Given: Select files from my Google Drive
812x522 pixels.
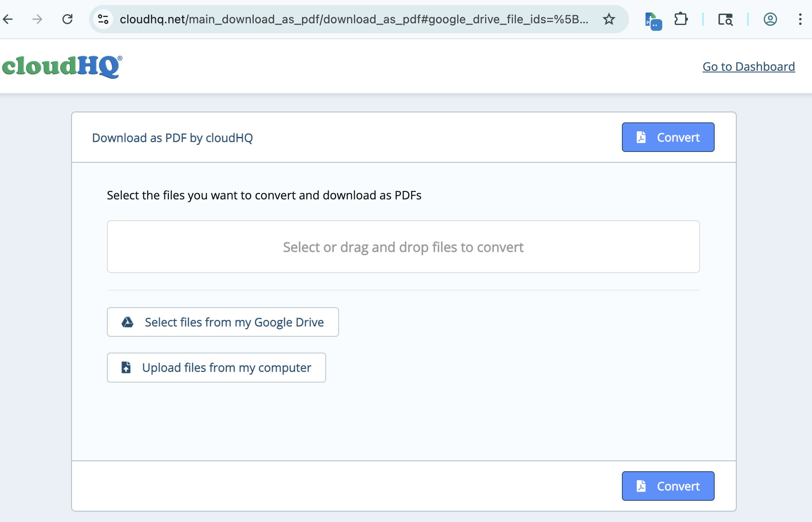Looking at the screenshot, I should [223, 322].
